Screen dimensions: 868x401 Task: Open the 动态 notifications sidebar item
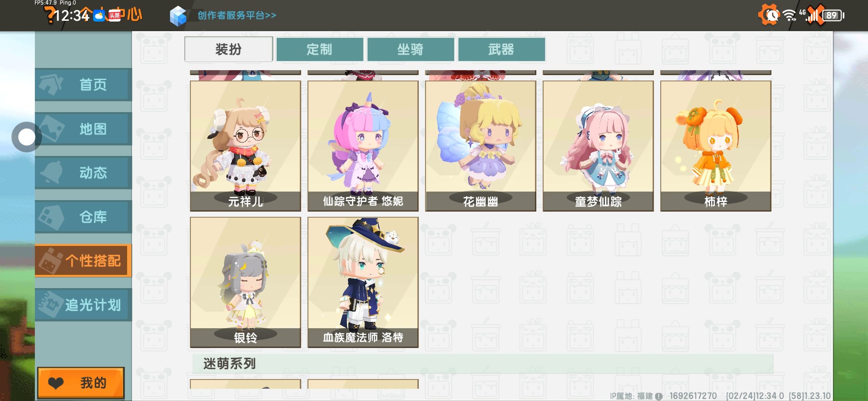pos(83,173)
